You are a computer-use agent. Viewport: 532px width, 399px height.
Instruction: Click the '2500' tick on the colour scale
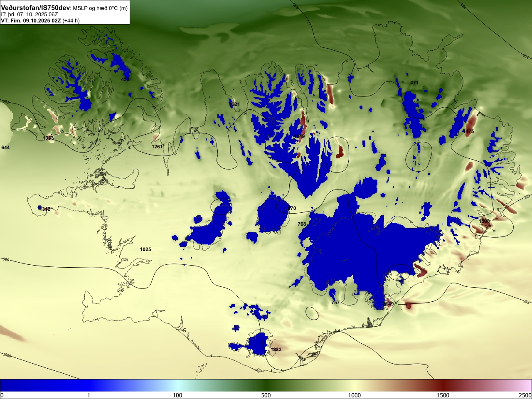pos(526,395)
